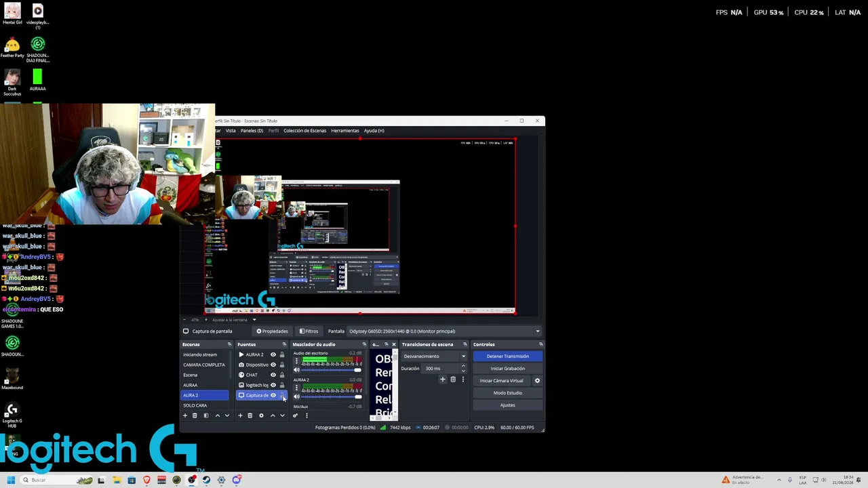
Task: Open the Ayuda (H) menu
Action: tap(374, 131)
